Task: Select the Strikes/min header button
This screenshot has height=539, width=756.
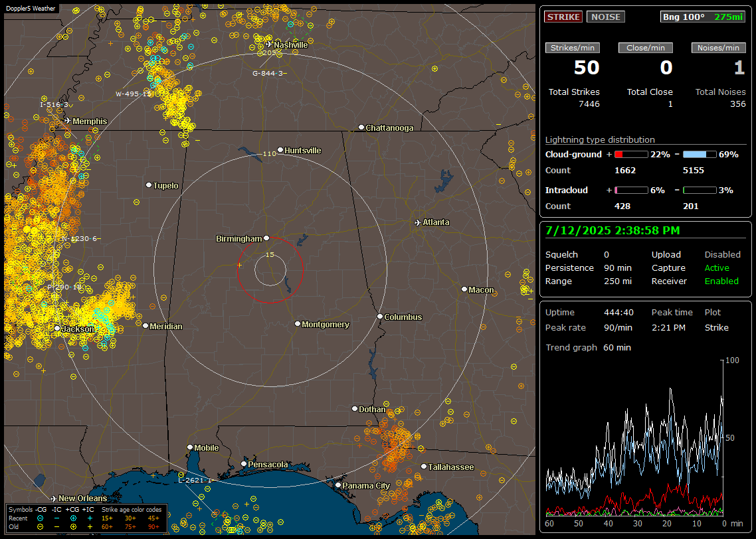Action: tap(572, 48)
